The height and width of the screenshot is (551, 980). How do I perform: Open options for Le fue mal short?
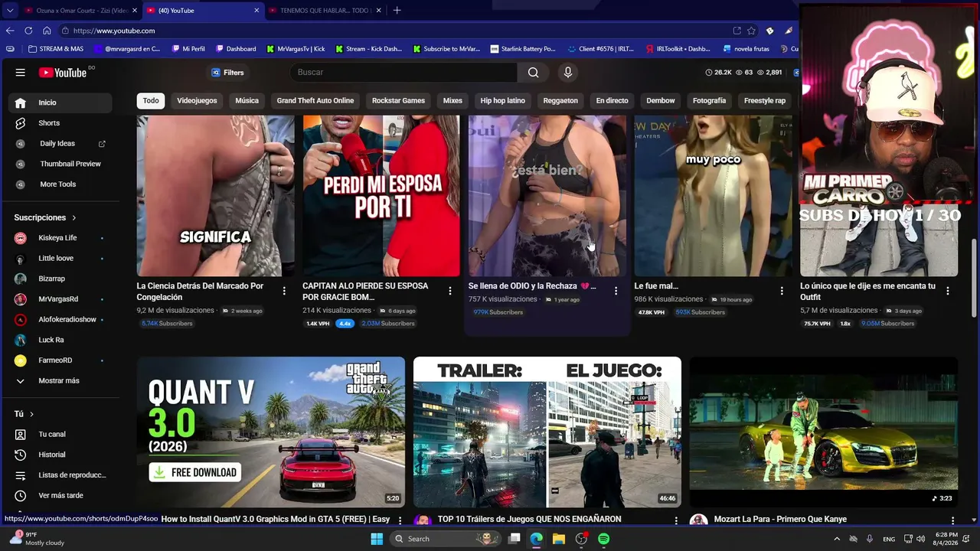click(782, 291)
